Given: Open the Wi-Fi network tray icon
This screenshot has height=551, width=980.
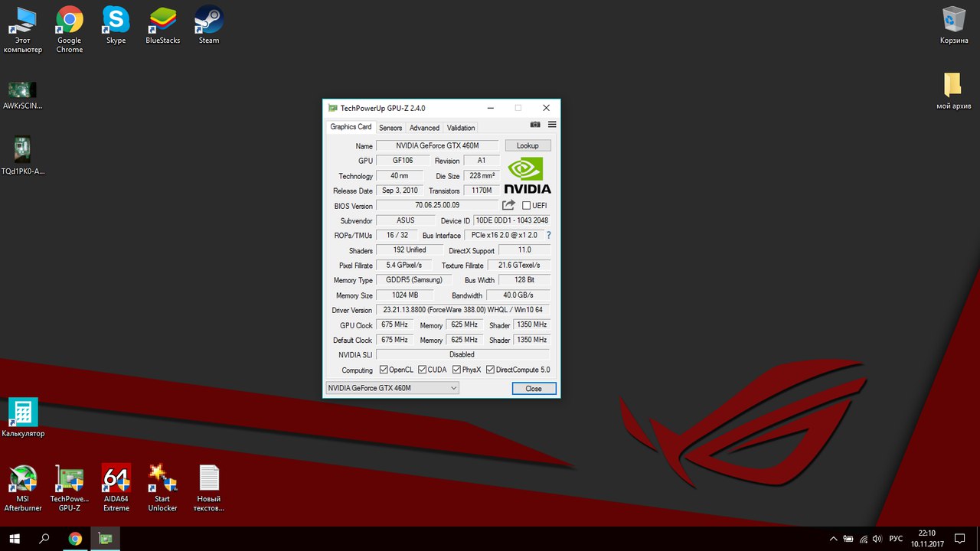Looking at the screenshot, I should 863,539.
